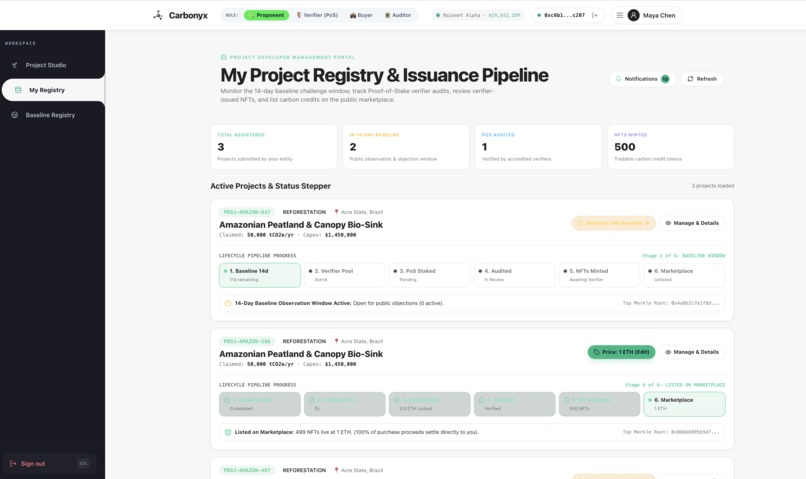Viewport: 806px width, 479px height.
Task: Open Manage & Details for PROJ-AMAZON-586
Action: pos(692,352)
